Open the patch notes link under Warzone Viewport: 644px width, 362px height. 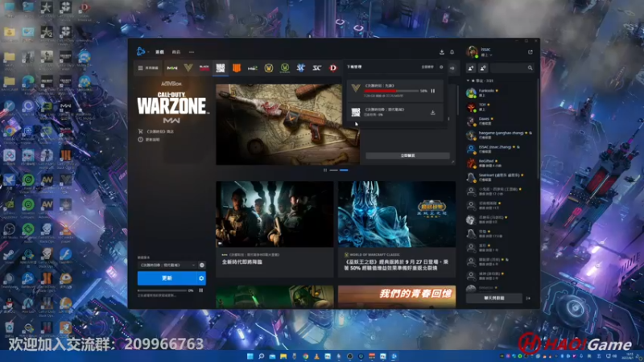click(150, 139)
